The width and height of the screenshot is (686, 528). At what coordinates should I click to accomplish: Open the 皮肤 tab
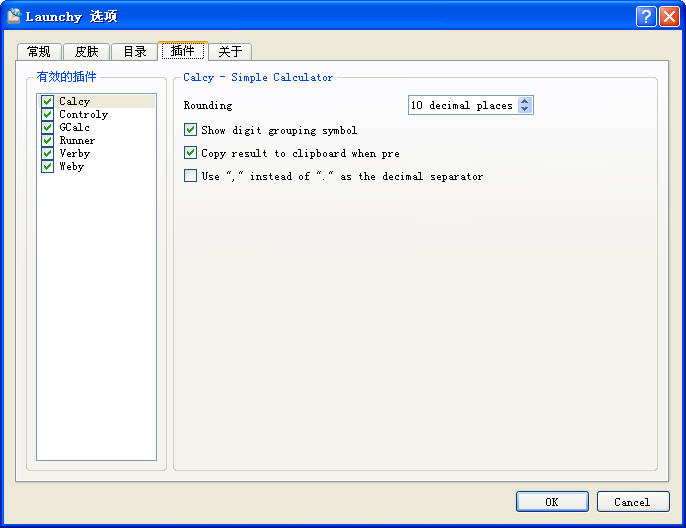(86, 52)
